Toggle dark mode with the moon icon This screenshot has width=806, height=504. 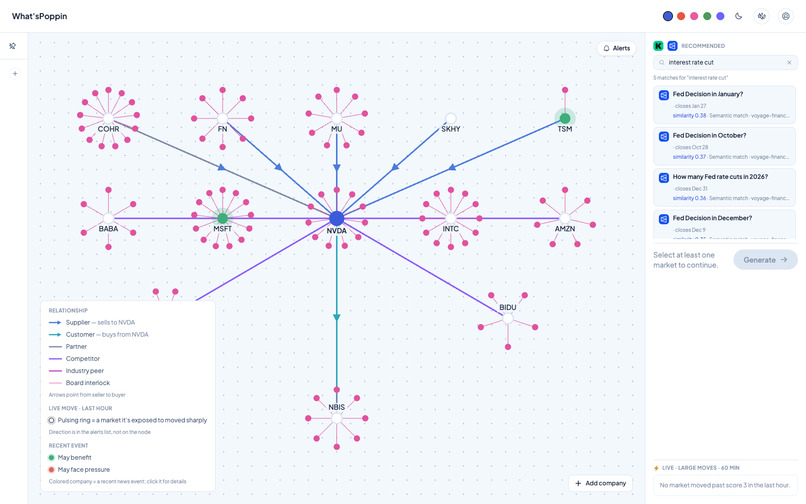coord(739,16)
